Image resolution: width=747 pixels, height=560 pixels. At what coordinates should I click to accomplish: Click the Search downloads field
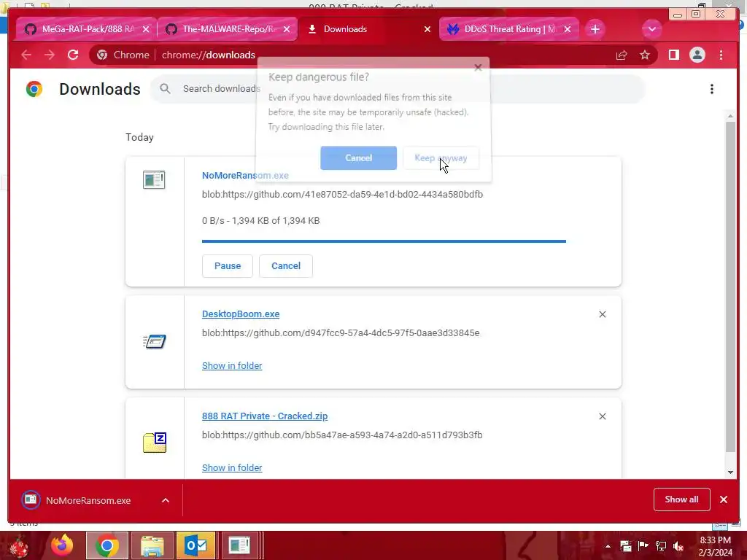coord(398,88)
